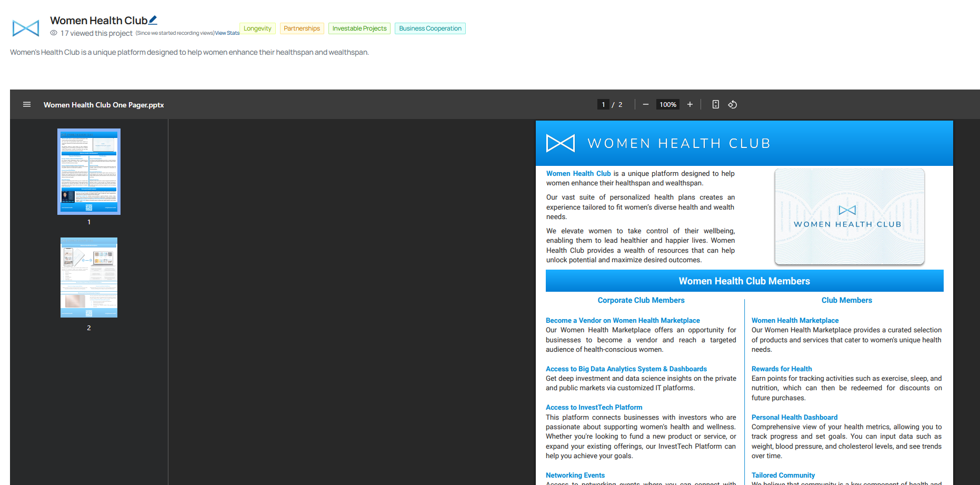Image resolution: width=980 pixels, height=485 pixels.
Task: Click the Investable Projects tag
Action: click(359, 28)
